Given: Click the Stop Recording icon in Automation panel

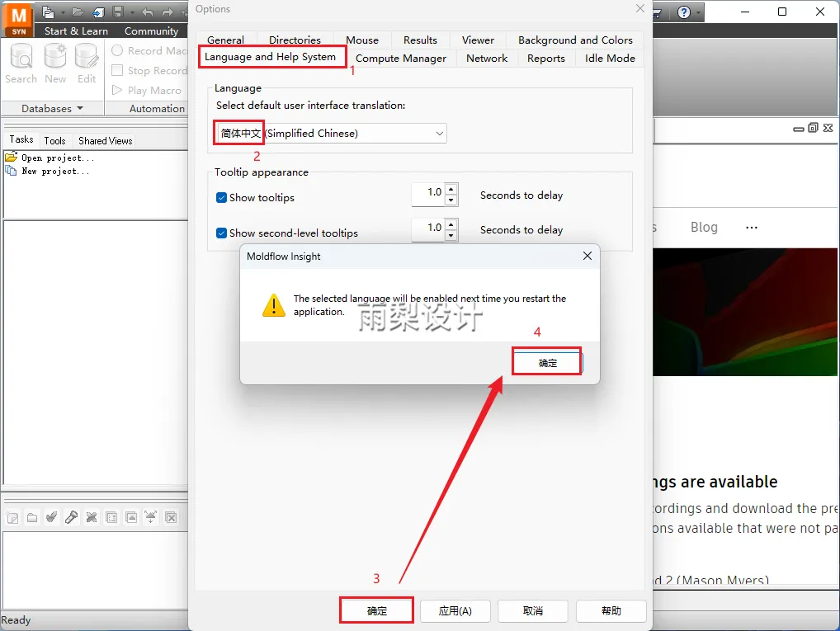Looking at the screenshot, I should 117,70.
